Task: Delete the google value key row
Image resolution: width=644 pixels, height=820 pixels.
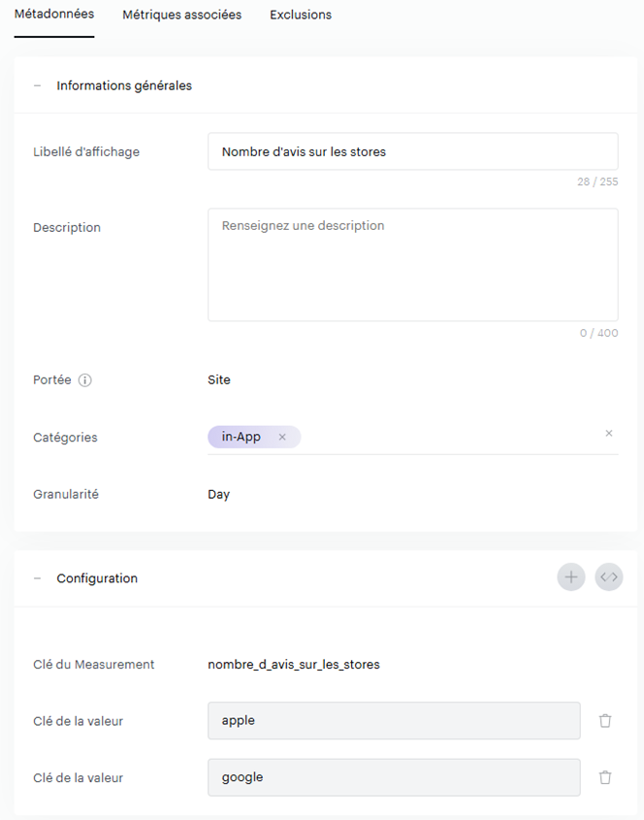Action: [605, 777]
